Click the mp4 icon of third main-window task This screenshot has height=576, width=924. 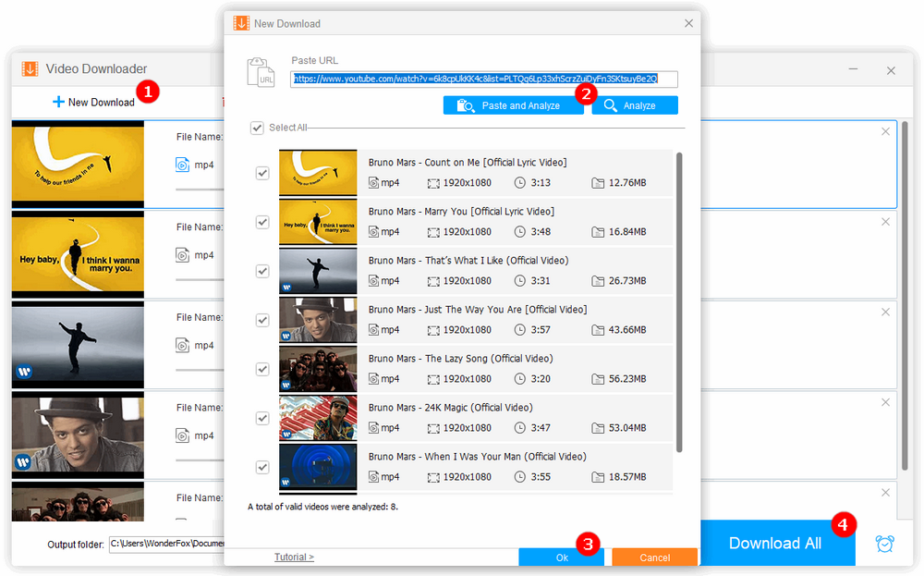(183, 345)
